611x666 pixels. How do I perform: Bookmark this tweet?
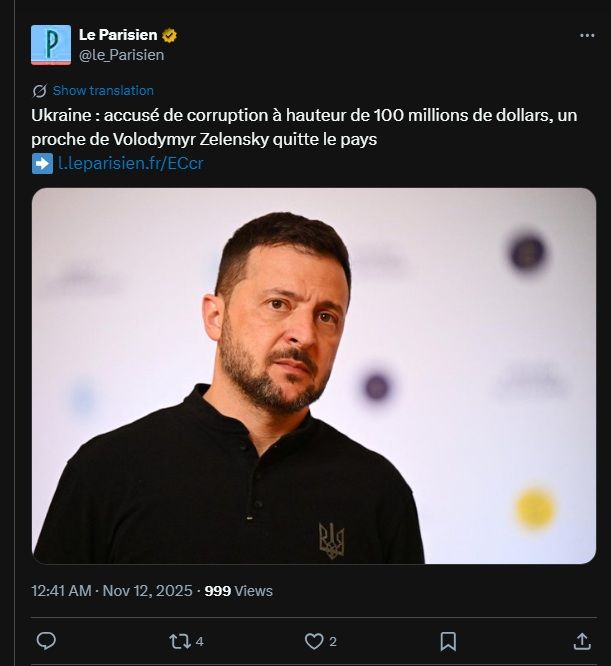(448, 641)
